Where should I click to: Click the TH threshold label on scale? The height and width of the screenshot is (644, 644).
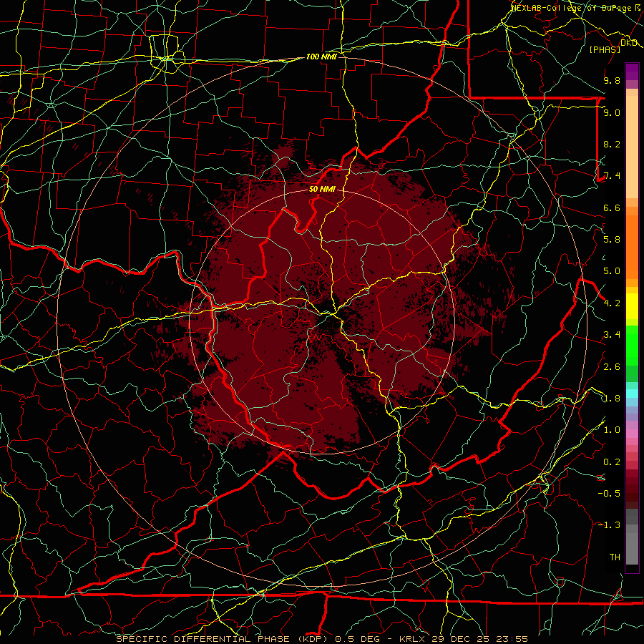pos(615,557)
